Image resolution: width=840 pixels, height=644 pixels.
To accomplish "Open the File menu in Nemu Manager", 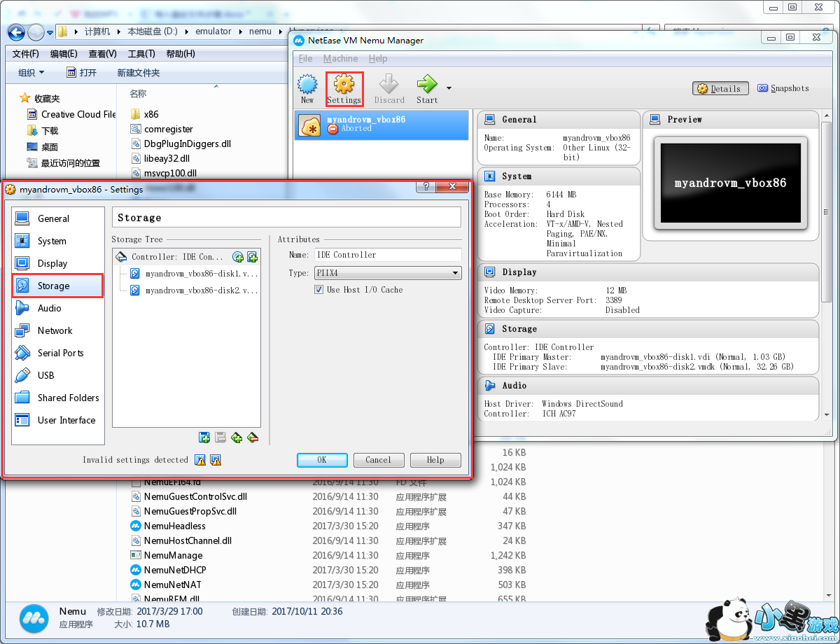I will click(305, 58).
